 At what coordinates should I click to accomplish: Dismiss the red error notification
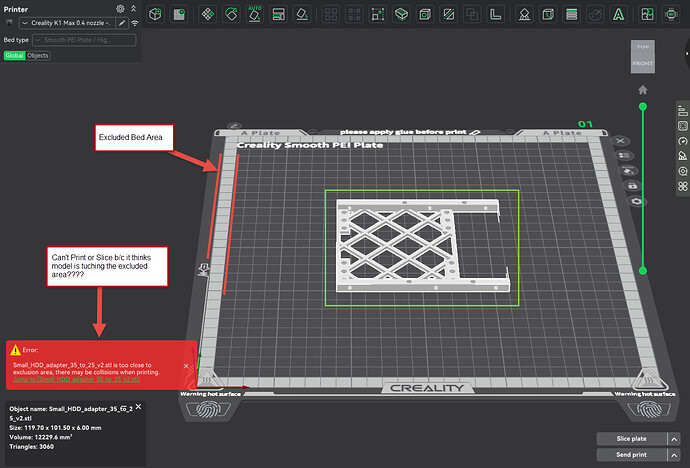(x=186, y=366)
